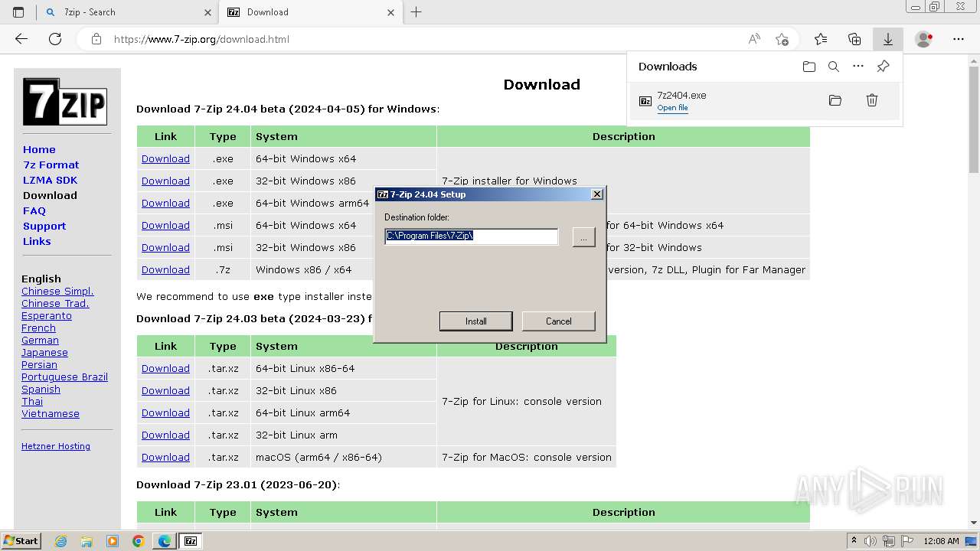Click the Destination folder path field

tap(471, 236)
